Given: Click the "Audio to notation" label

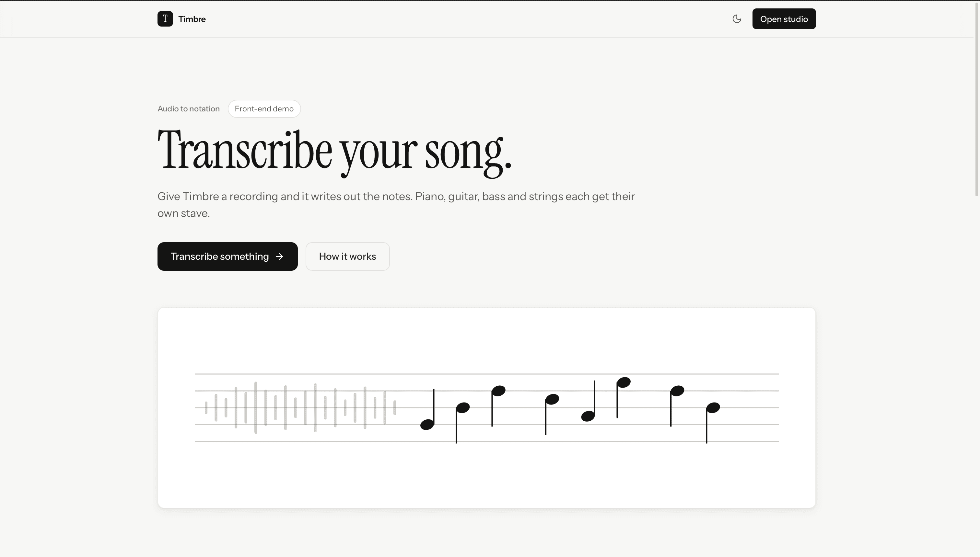Looking at the screenshot, I should click(189, 108).
